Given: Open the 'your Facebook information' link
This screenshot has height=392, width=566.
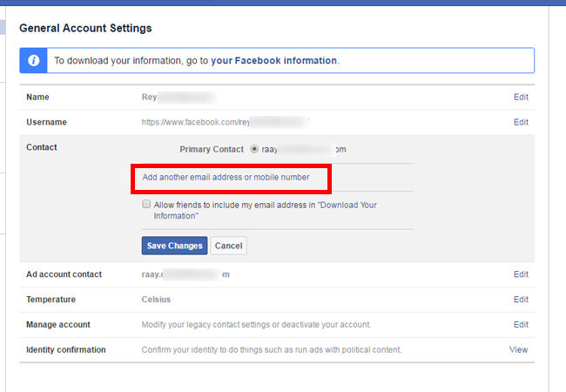Looking at the screenshot, I should (274, 60).
